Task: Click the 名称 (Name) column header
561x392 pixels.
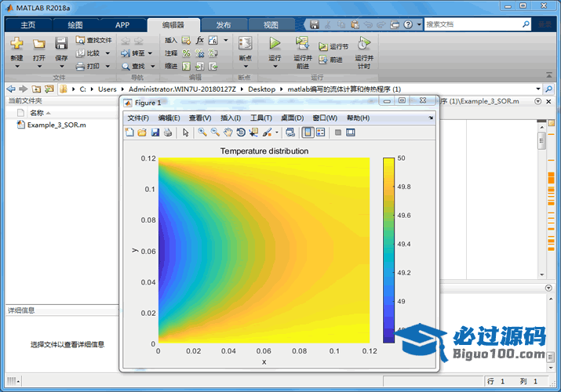Action: (37, 113)
